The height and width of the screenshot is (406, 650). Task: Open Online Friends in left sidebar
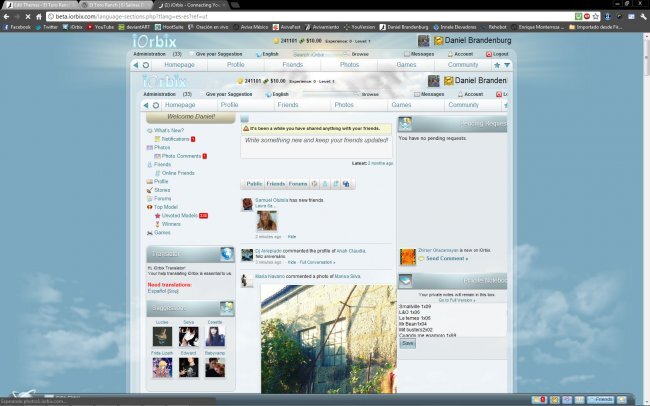[x=178, y=173]
